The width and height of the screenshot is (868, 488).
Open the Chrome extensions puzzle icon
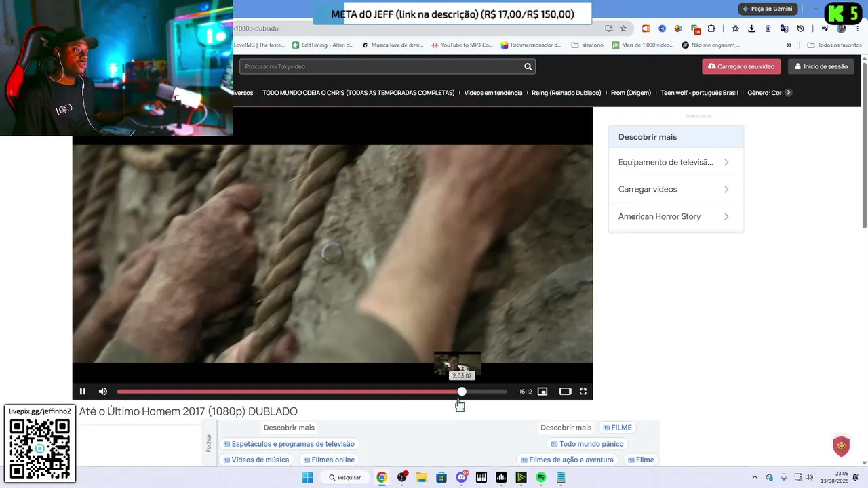(711, 28)
